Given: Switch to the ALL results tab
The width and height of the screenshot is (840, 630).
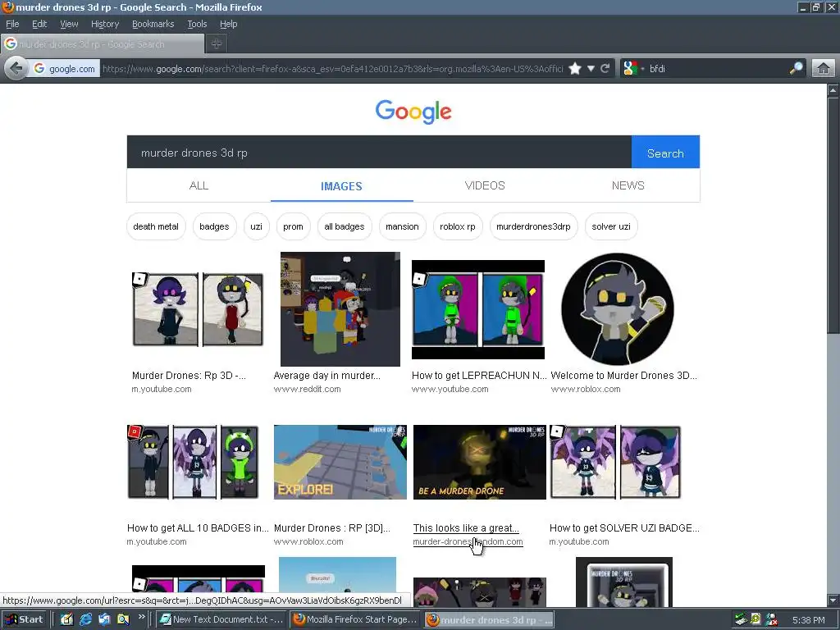Looking at the screenshot, I should pos(199,185).
